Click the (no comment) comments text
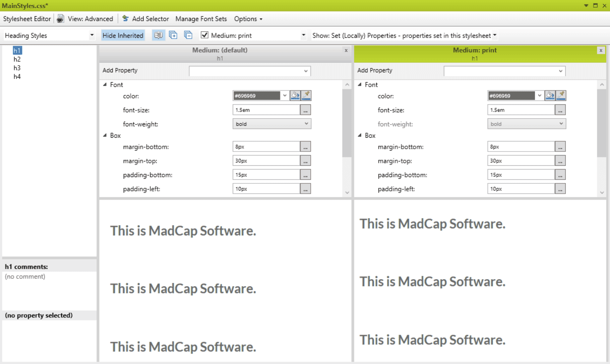This screenshot has width=610, height=364. tap(25, 276)
